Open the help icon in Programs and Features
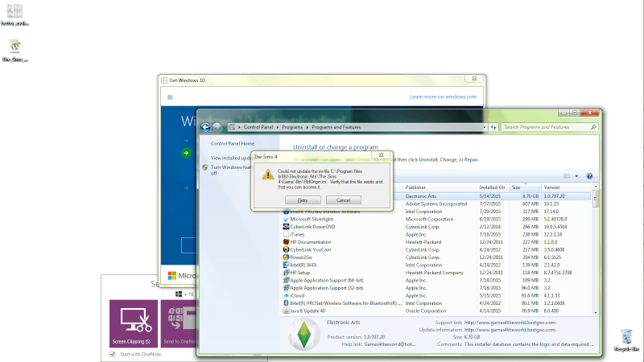The image size is (644, 362). (589, 176)
